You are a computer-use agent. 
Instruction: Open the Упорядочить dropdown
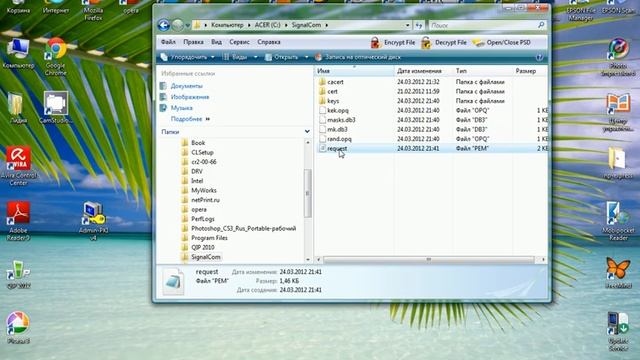click(187, 57)
